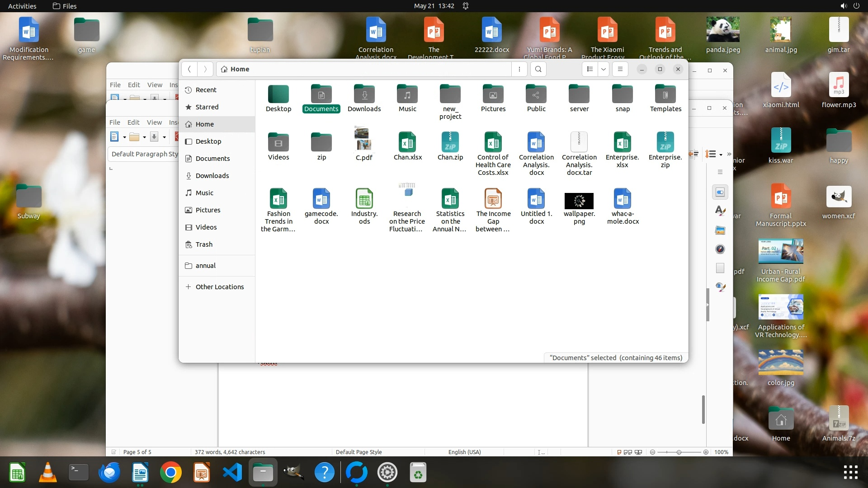Expand the view options dropdown arrow in Files

[x=603, y=69]
